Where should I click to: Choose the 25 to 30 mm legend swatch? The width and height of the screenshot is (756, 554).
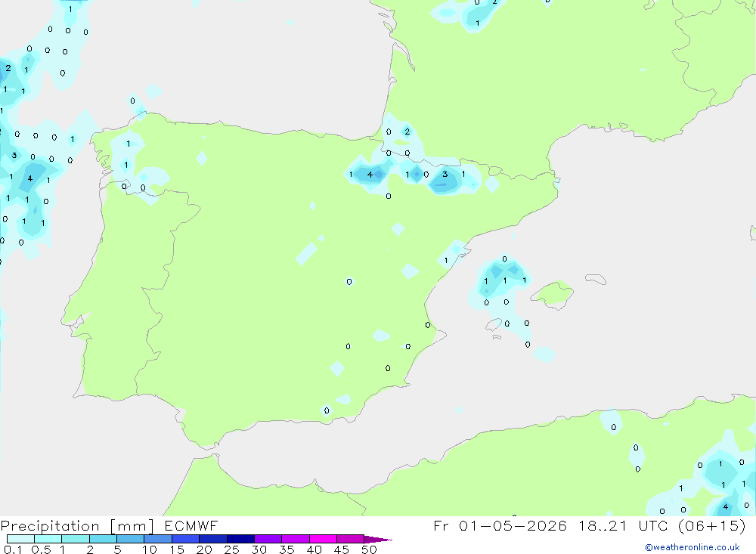click(240, 539)
